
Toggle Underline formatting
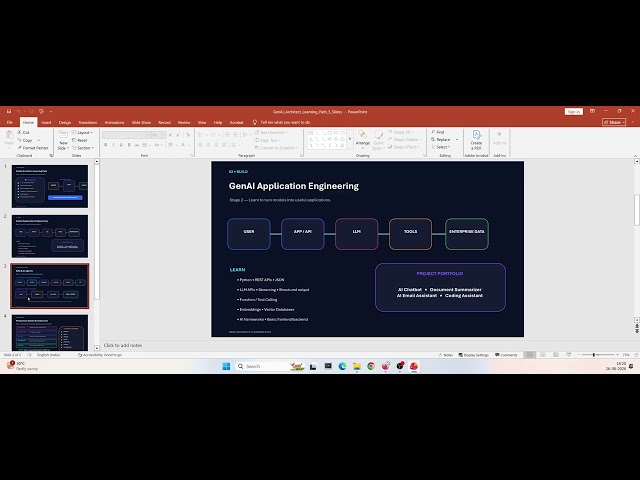[x=121, y=145]
